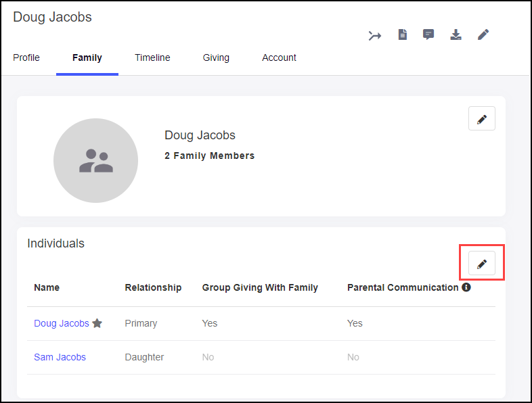
Task: Edit the family card with pencil button
Action: point(482,118)
